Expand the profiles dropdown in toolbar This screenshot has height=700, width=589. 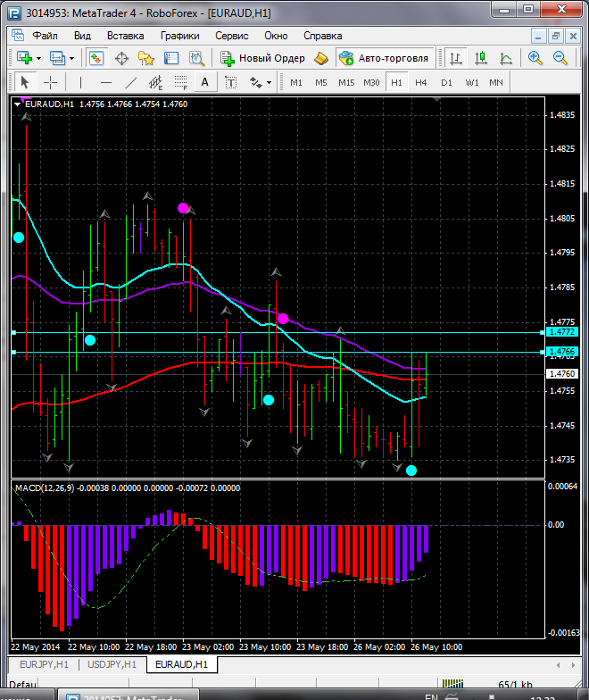click(x=72, y=58)
